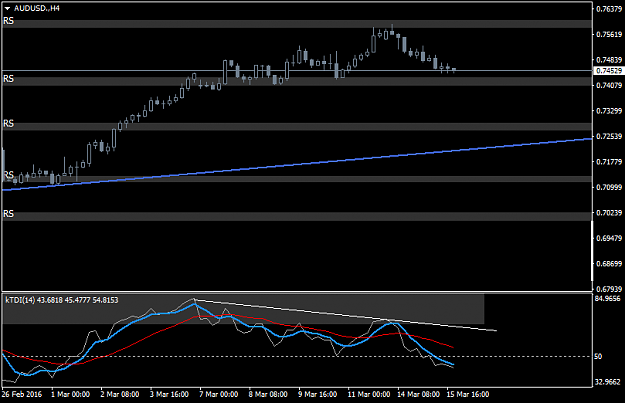Click the 84.9656 indicator scale value
This screenshot has height=403, width=625.
[x=608, y=298]
